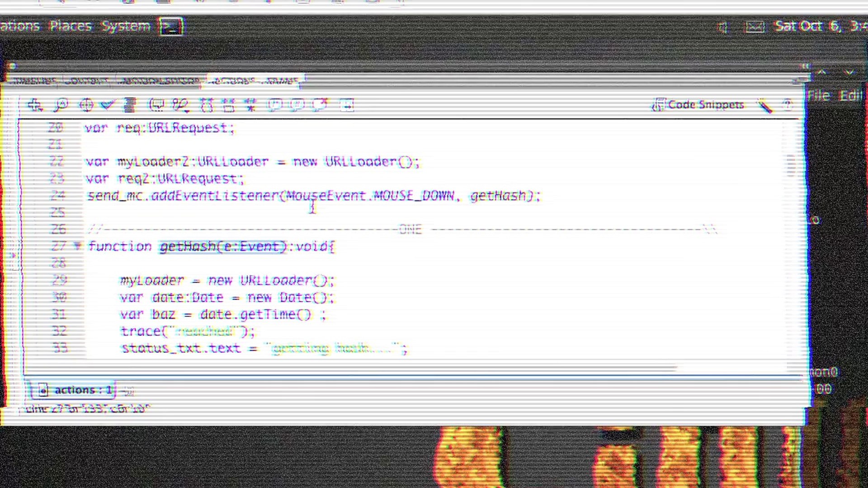The width and height of the screenshot is (868, 488).
Task: Open the Find magnifier tool
Action: coord(61,105)
